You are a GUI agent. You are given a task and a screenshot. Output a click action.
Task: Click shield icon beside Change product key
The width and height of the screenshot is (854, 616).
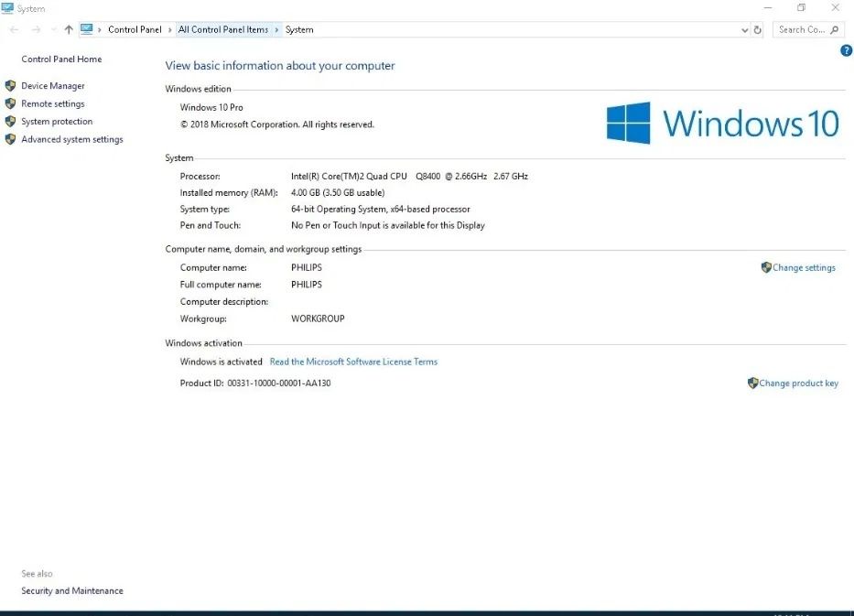(753, 383)
